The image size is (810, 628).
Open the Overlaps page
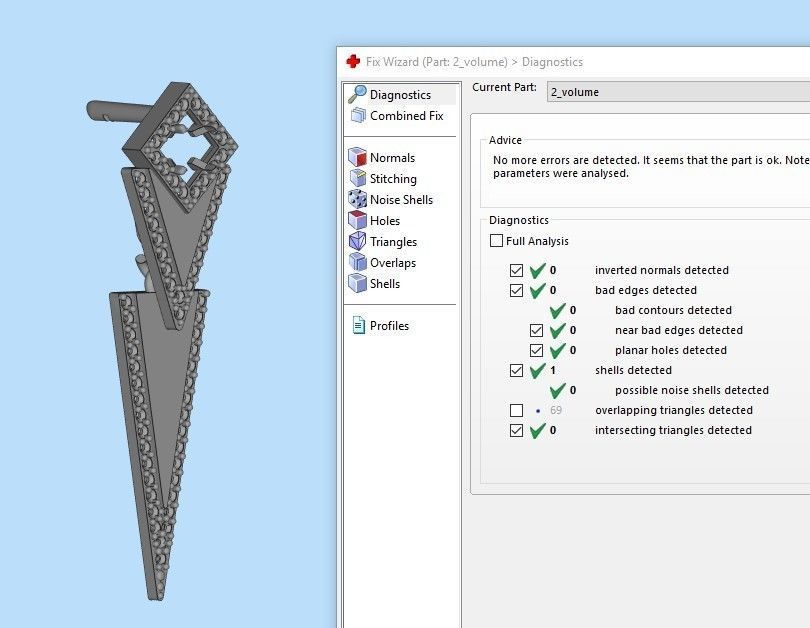tap(393, 263)
